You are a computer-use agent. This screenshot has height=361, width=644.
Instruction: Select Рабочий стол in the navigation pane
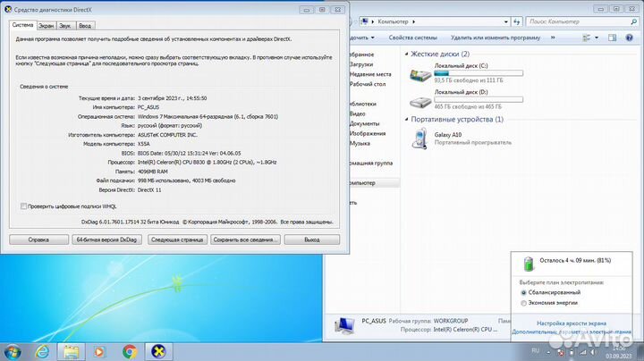point(368,84)
